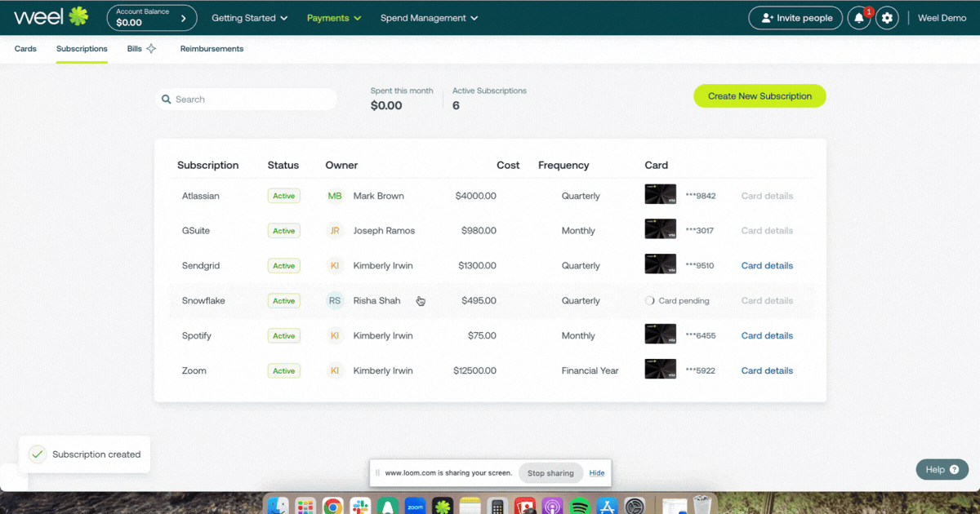This screenshot has width=980, height=514.
Task: Launch Spotify from the dock
Action: point(579,504)
